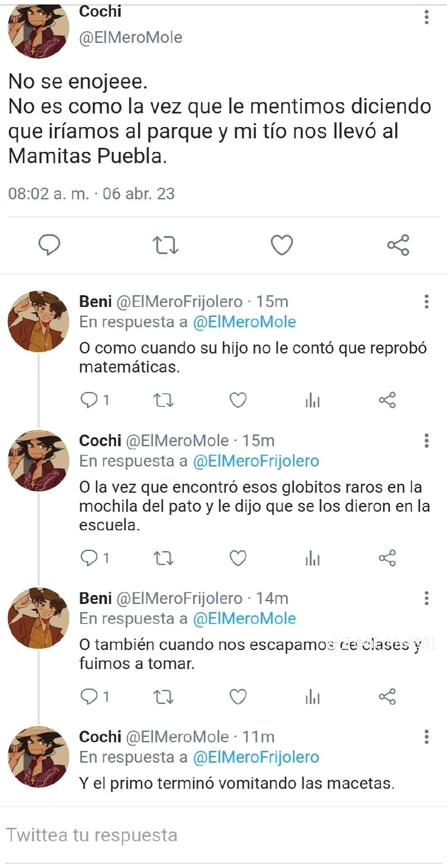447x868 pixels.
Task: Open the three-dot options on Beni's matemáticas reply
Action: point(426,302)
